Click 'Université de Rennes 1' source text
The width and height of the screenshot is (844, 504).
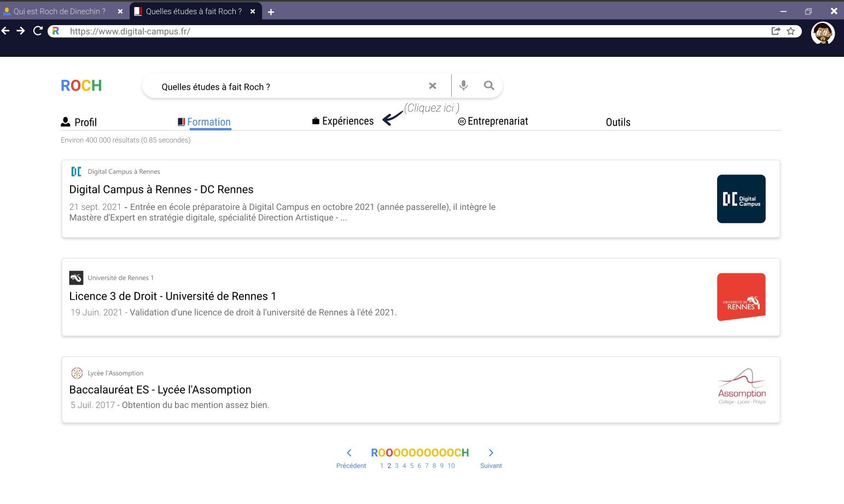pos(120,278)
